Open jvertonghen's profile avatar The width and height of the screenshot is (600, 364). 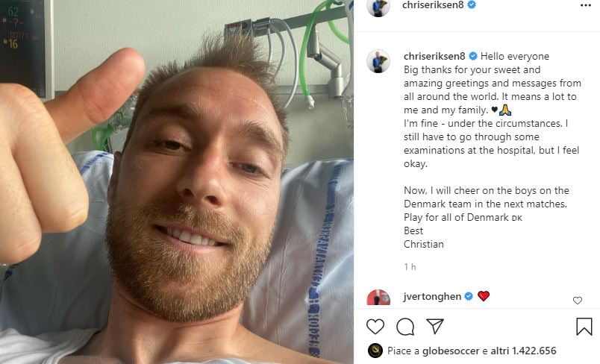pyautogui.click(x=378, y=298)
